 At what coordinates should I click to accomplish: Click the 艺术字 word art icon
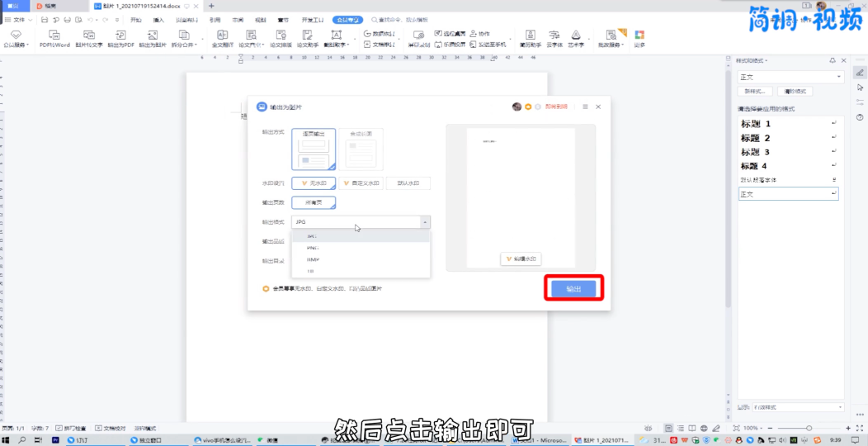(x=576, y=38)
